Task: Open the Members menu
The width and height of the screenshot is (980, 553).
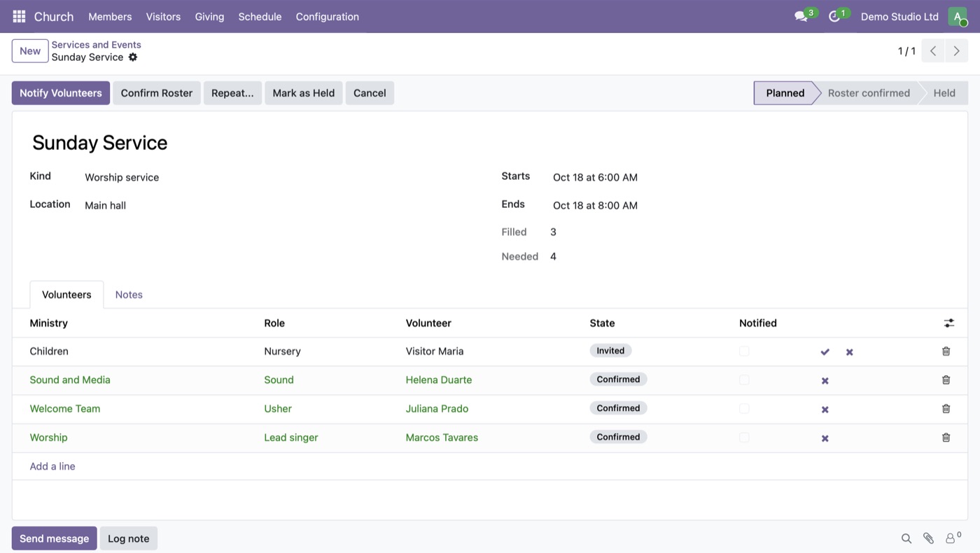Action: (110, 17)
